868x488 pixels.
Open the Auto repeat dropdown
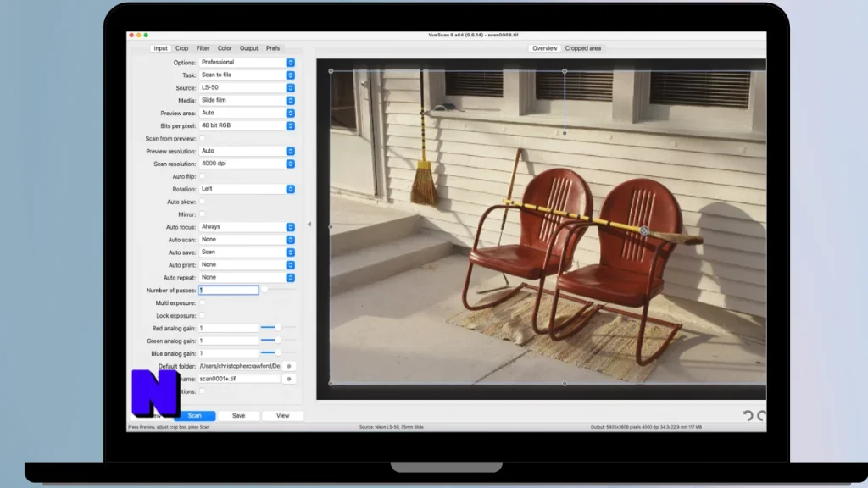pos(247,277)
